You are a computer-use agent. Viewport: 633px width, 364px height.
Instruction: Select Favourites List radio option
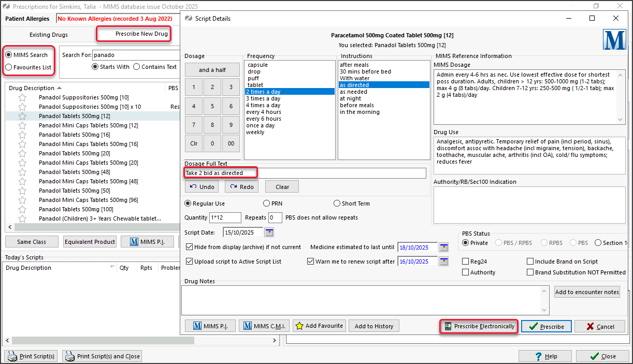point(29,67)
